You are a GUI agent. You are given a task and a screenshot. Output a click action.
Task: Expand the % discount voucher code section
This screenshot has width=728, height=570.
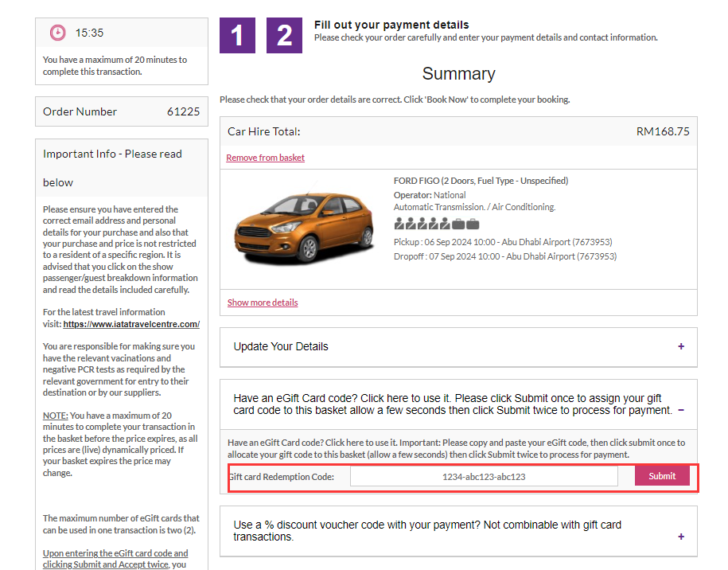click(680, 537)
